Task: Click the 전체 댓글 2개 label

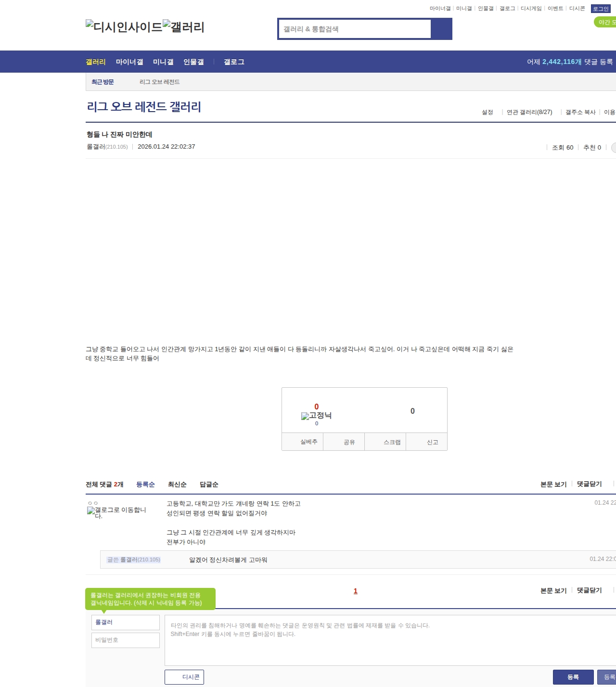Action: tap(104, 484)
